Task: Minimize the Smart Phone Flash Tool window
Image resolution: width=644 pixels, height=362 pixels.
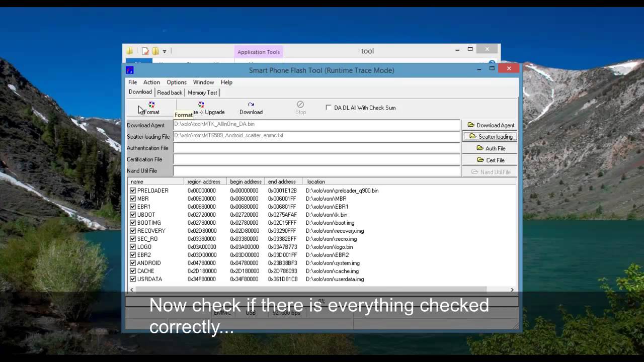Action: [x=479, y=69]
